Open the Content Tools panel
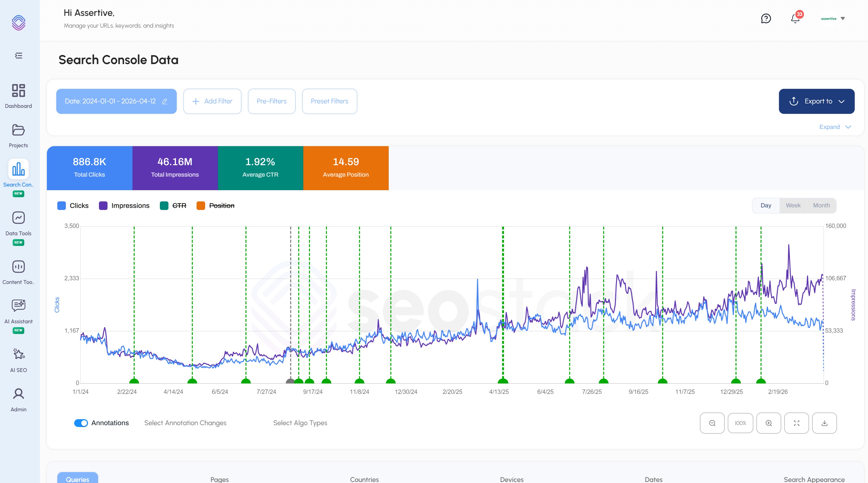 click(18, 271)
